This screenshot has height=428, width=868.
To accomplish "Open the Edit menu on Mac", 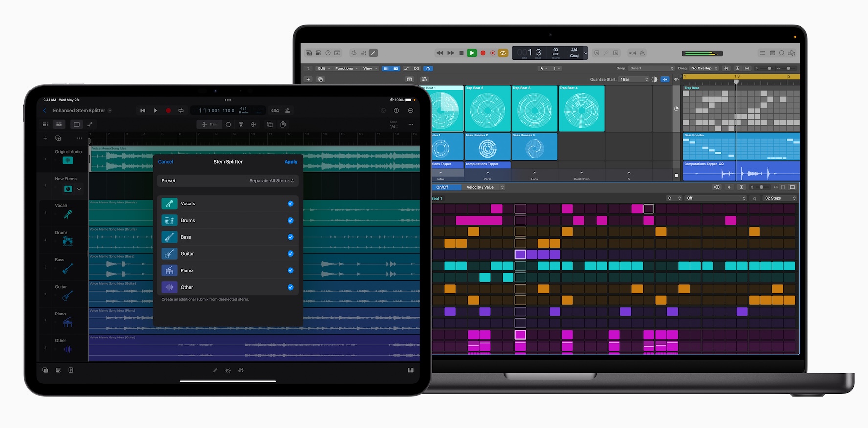I will point(324,68).
